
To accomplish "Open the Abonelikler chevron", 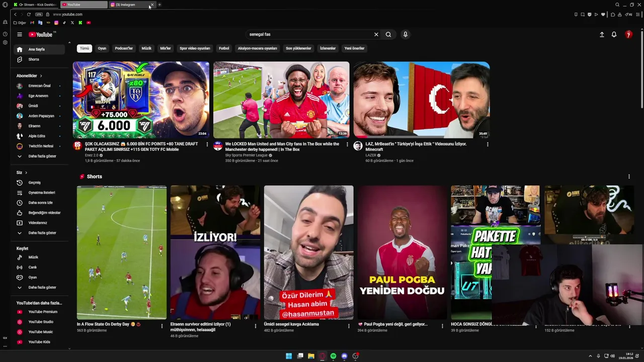I will click(x=41, y=76).
